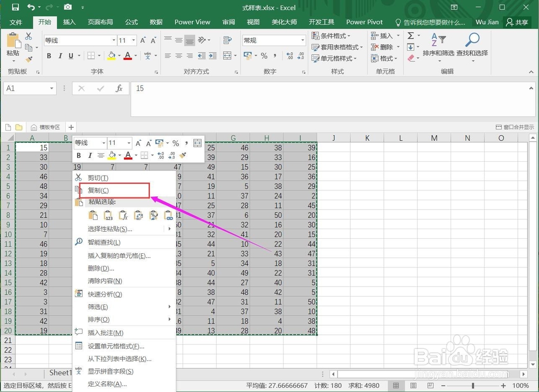This screenshot has height=392, width=539.
Task: Click the Undo arrow in title bar
Action: (x=31, y=7)
